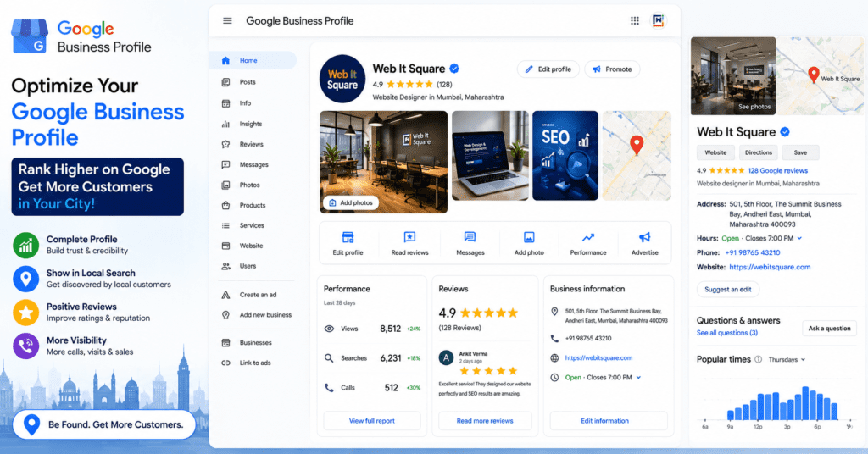Click the map preview in the right panel
Screen dimensions: 868x454
coord(820,75)
